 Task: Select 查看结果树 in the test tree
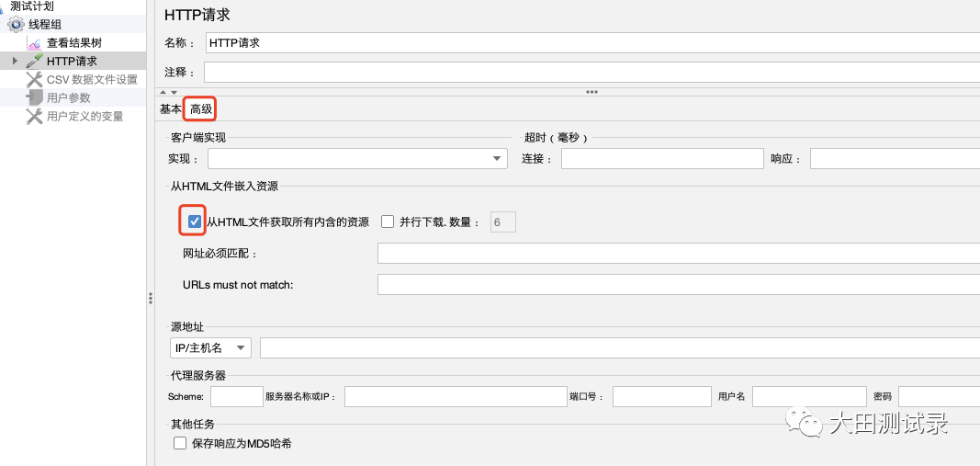(74, 43)
